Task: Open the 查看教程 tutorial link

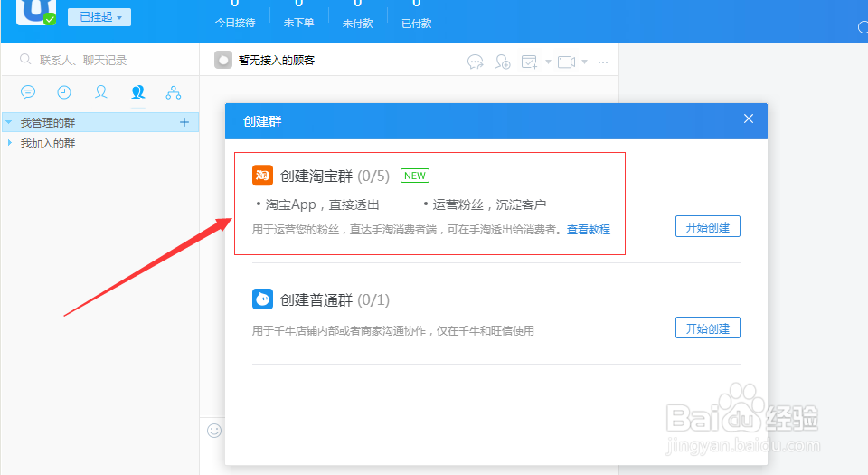Action: point(589,229)
